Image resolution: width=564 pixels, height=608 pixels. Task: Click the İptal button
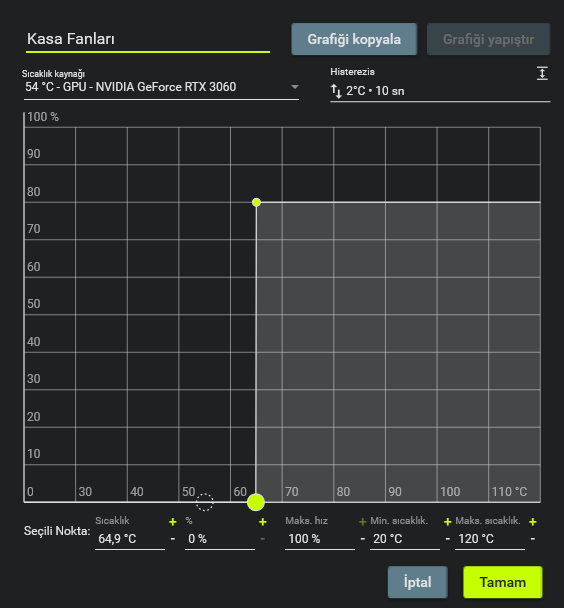click(x=417, y=582)
